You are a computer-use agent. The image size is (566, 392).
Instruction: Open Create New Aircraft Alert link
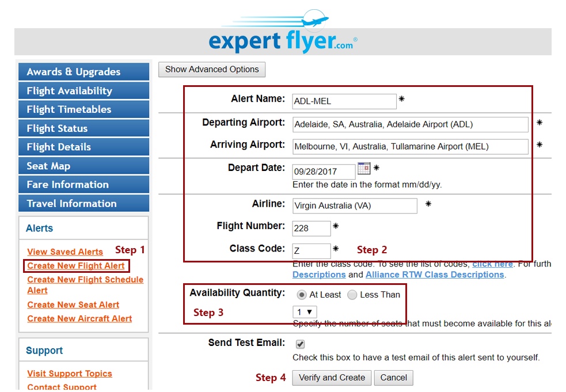point(79,318)
